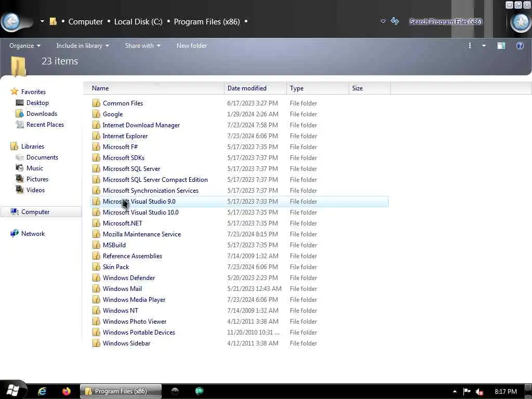Click the folder icon in the address bar

(53, 21)
